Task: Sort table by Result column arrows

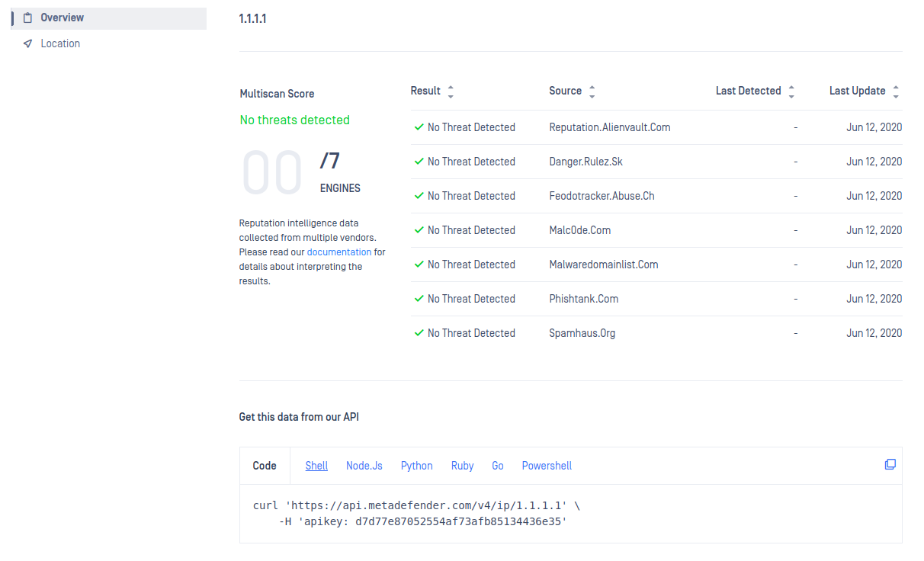Action: point(451,91)
